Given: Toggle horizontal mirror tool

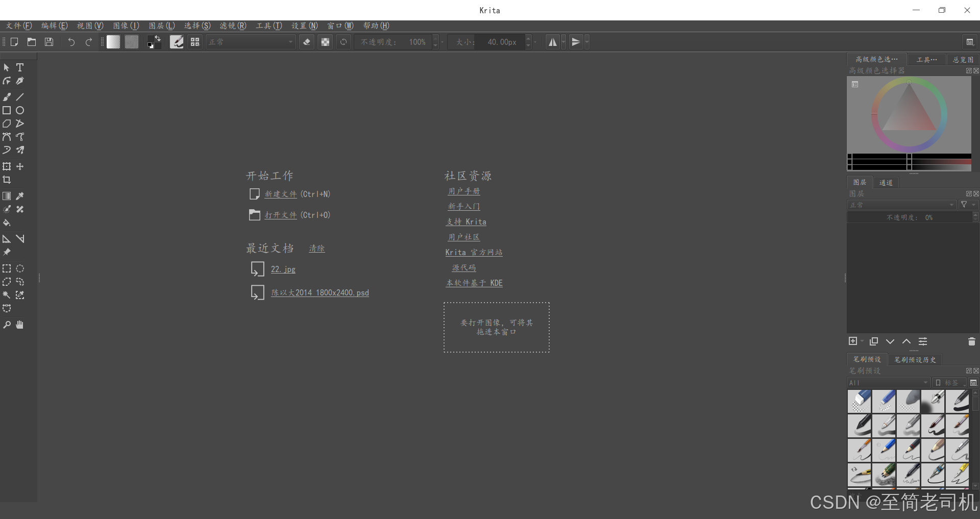Looking at the screenshot, I should [552, 42].
